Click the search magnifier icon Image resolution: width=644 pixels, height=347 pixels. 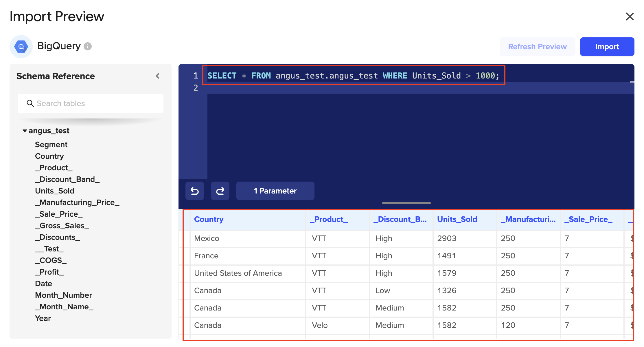coord(30,103)
